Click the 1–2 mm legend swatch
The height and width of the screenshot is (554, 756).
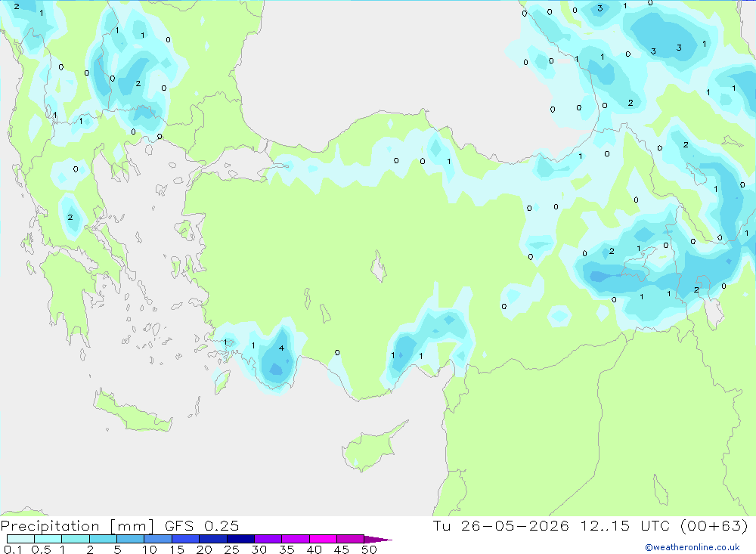point(76,539)
